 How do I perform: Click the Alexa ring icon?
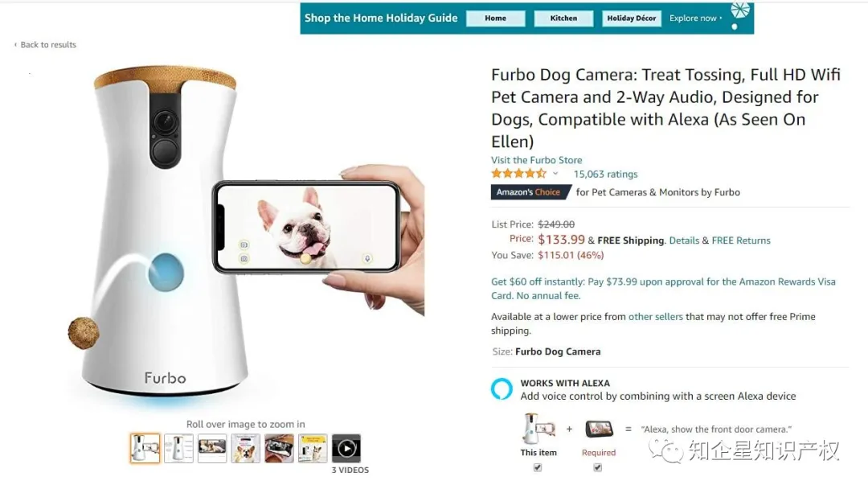(x=502, y=388)
